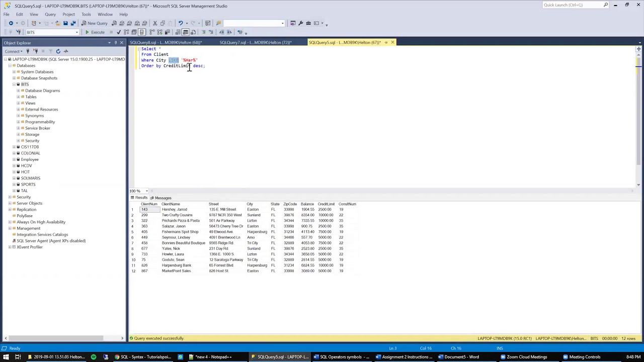Open Spotify from the taskbar
644x362 pixels.
point(94,357)
